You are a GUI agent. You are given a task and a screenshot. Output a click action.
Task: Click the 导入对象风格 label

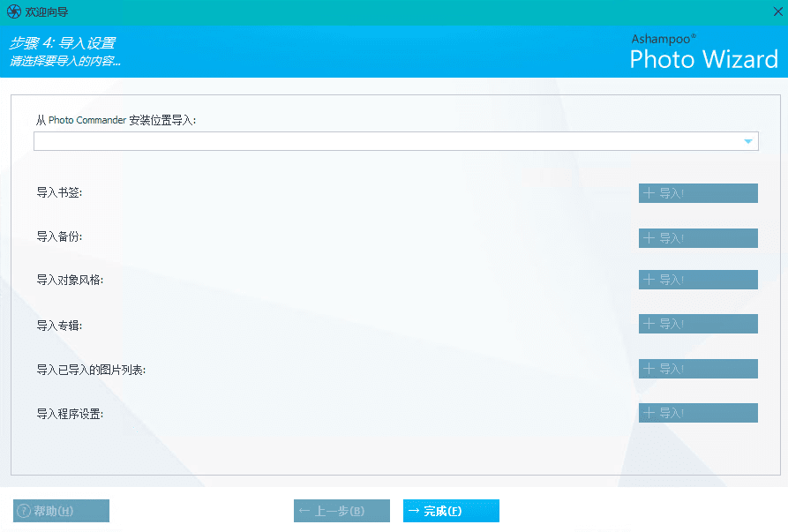(x=70, y=280)
